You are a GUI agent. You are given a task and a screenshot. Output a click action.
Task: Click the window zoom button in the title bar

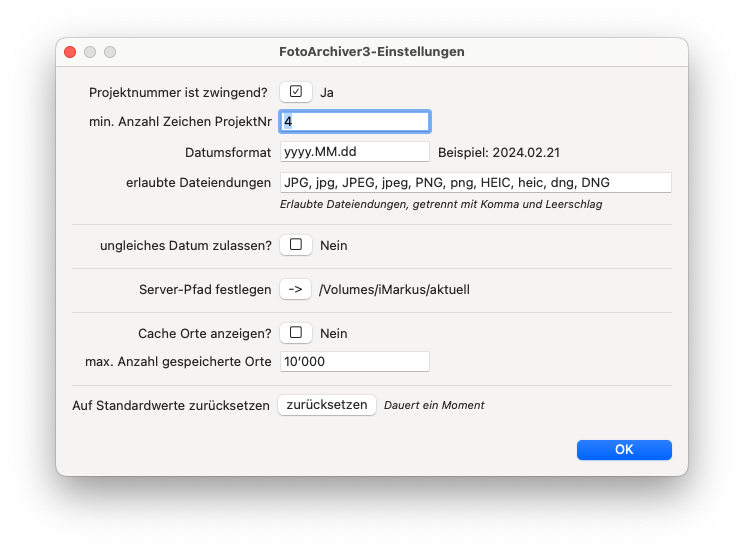[x=110, y=51]
